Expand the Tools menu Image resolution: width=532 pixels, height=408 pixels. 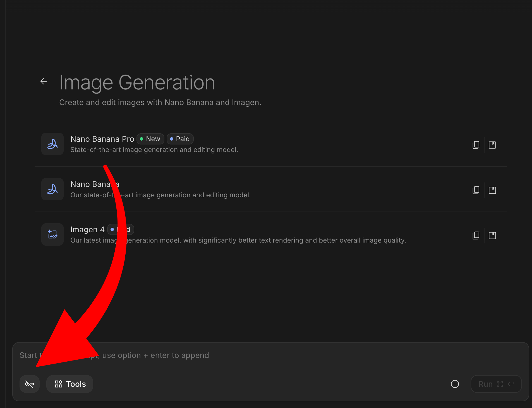[70, 384]
